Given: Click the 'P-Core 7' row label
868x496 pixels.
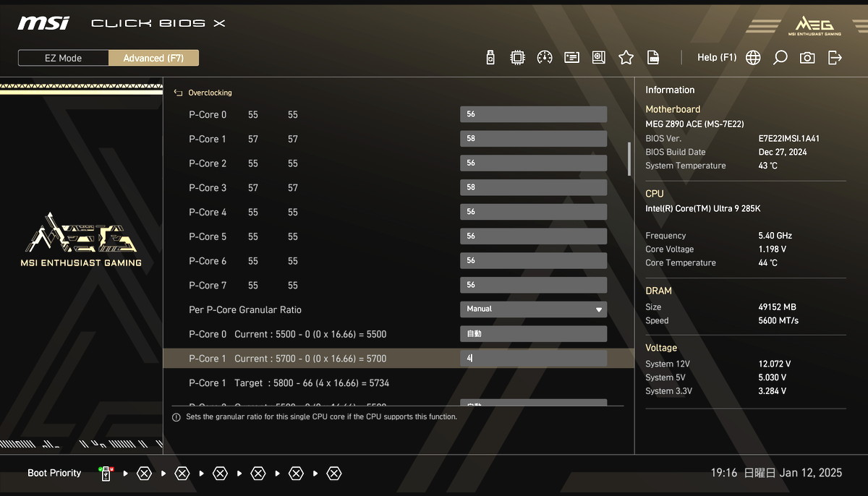Looking at the screenshot, I should (208, 286).
